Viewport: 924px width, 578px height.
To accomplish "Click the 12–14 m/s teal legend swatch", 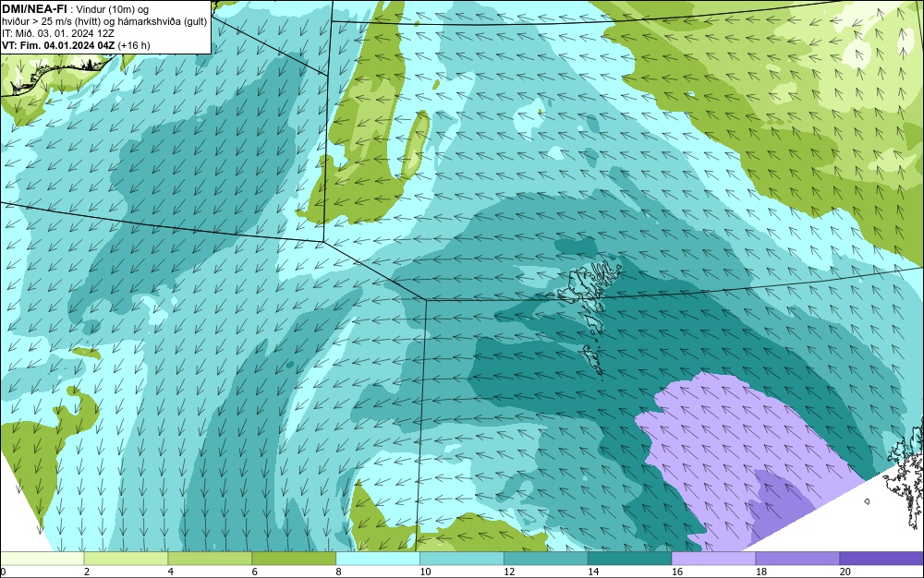I will tap(546, 558).
